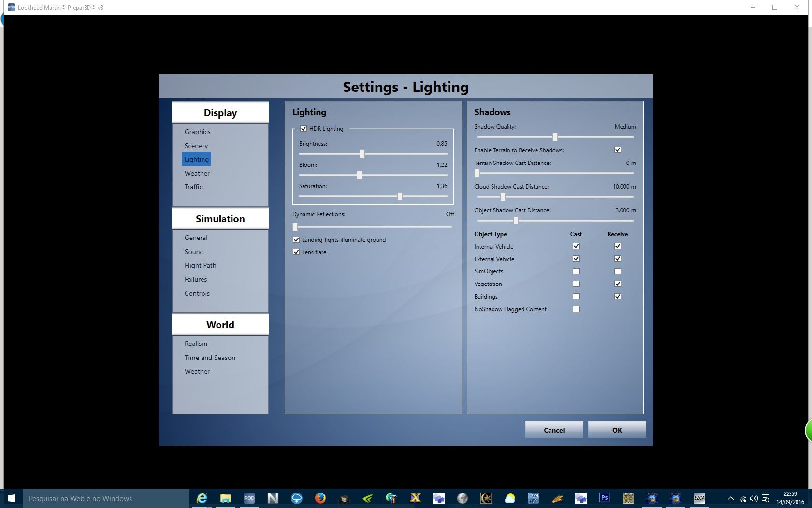Open Internet Explorer from the taskbar
The image size is (812, 508).
click(x=202, y=498)
